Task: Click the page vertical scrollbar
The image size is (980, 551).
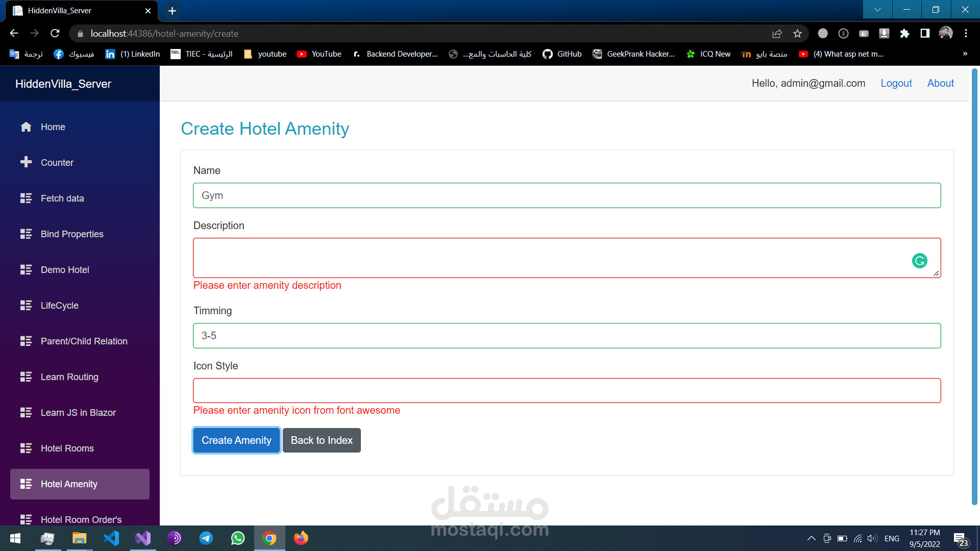Action: [x=974, y=286]
